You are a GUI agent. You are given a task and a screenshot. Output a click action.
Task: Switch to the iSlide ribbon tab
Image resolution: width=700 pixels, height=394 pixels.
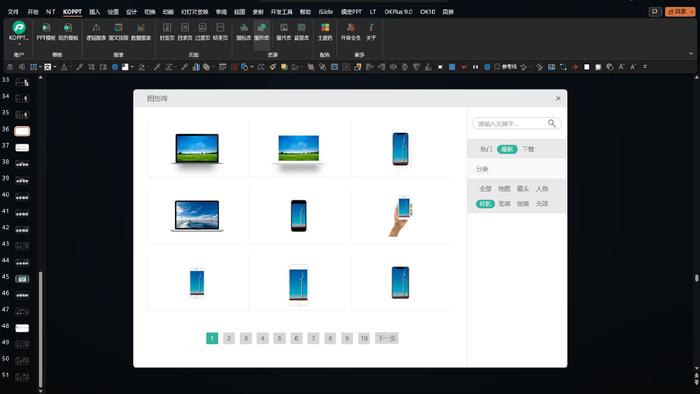click(x=326, y=12)
